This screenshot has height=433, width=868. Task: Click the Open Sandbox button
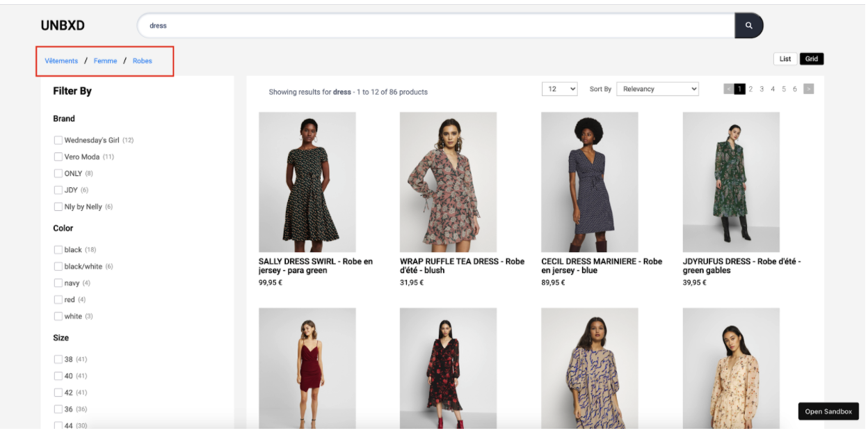click(828, 411)
